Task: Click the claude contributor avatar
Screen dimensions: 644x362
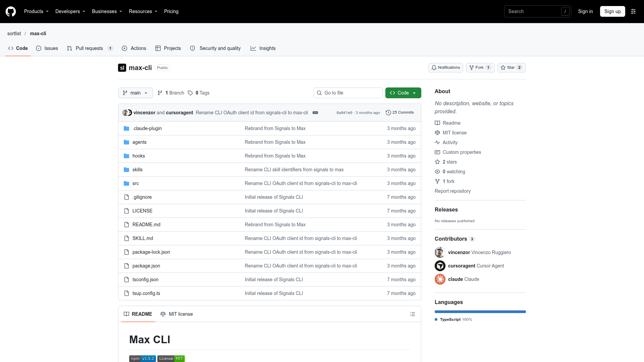Action: click(440, 279)
